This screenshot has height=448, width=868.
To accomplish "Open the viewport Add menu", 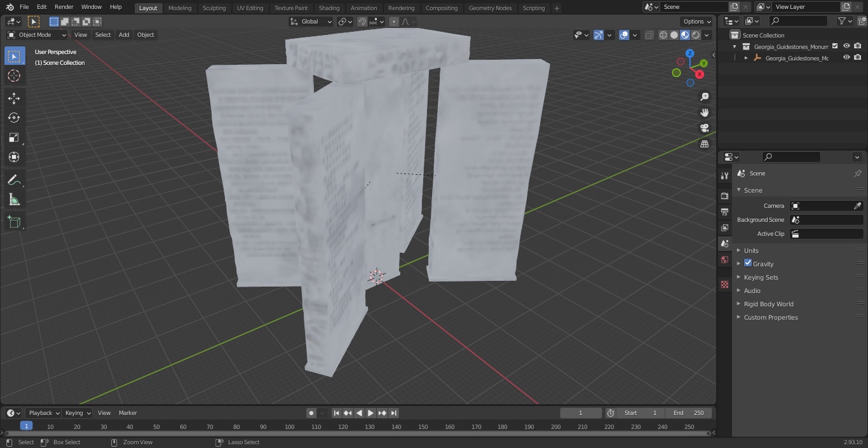I will click(x=124, y=35).
